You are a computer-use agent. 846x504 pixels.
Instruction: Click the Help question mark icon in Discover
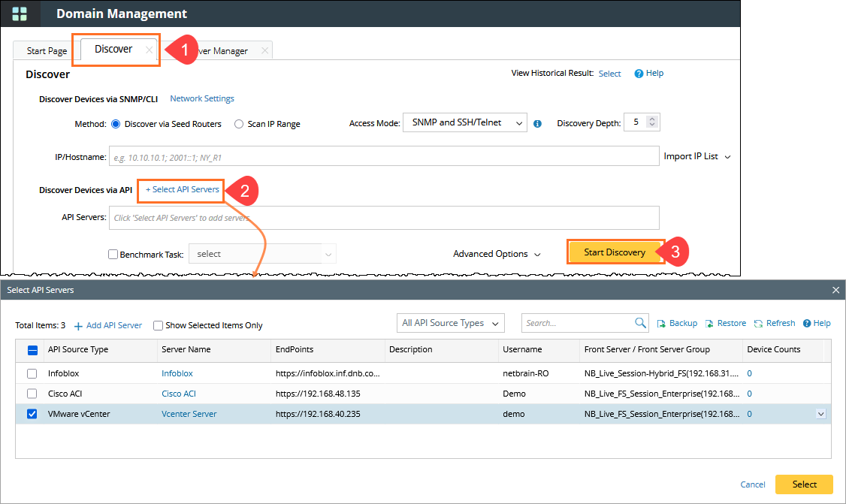[x=639, y=74]
